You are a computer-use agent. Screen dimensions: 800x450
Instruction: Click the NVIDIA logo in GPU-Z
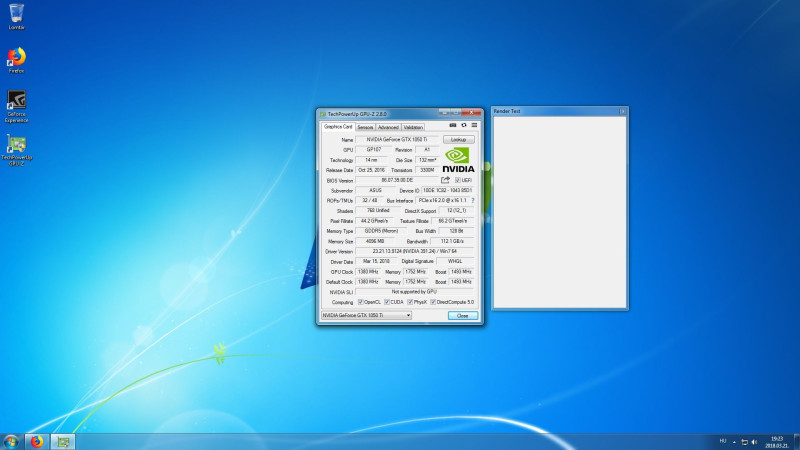click(458, 160)
